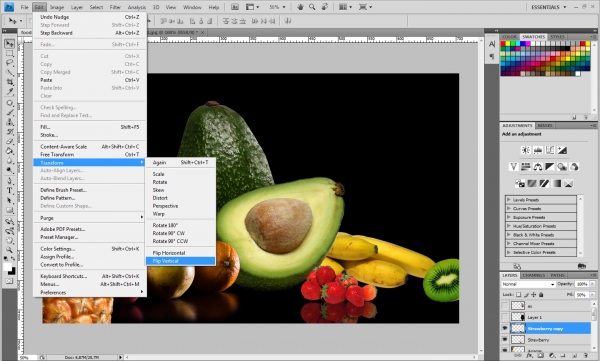Viewport: 600px width, 361px height.
Task: Choose Warp in Transform submenu
Action: point(181,214)
